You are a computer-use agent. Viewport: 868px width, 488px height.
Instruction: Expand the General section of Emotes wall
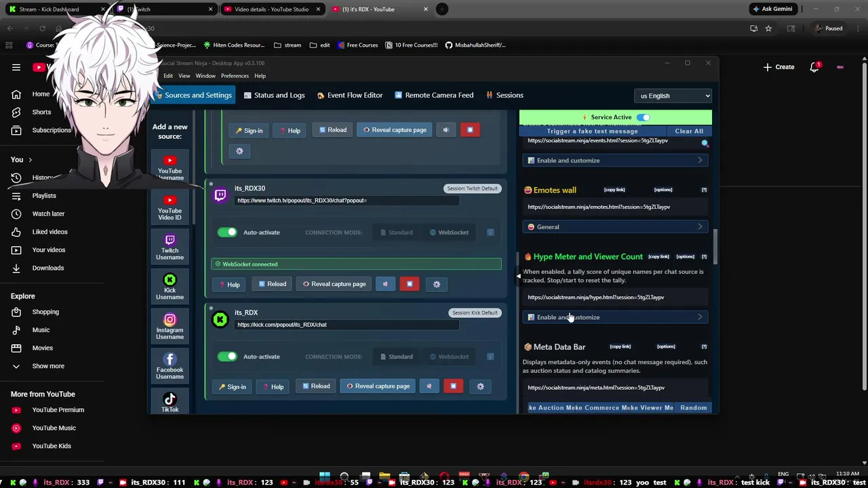click(615, 227)
